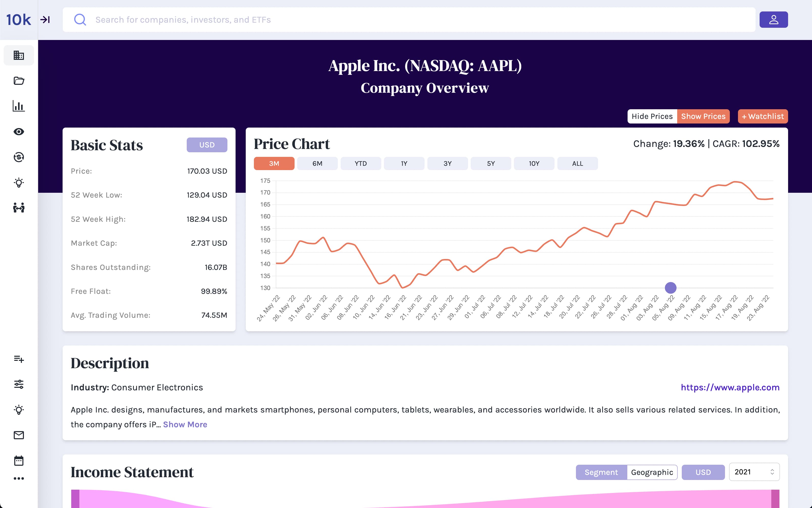Open the 2021 year dropdown
This screenshot has width=812, height=508.
pos(754,472)
